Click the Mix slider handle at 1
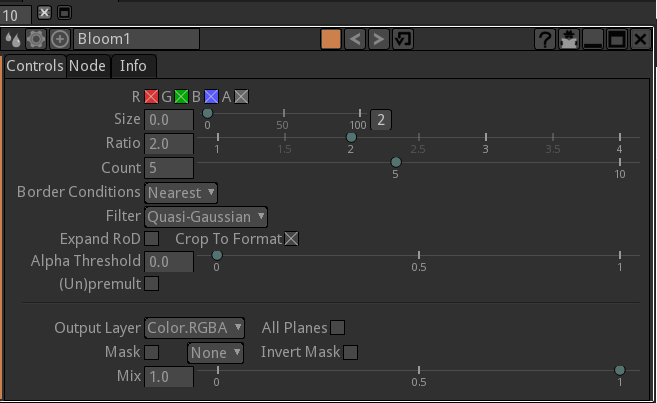657x403 pixels. coord(620,370)
